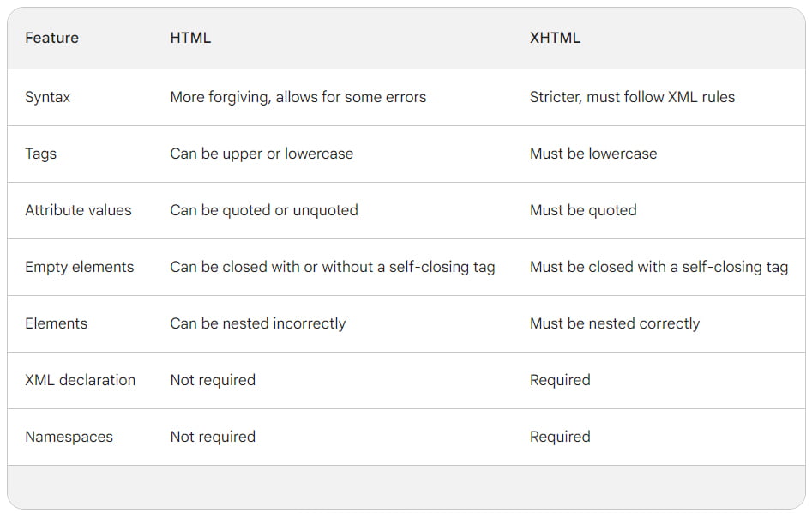Click the "Must be lowercase" cell
Viewport: 812px width, 513px height.
pyautogui.click(x=593, y=154)
